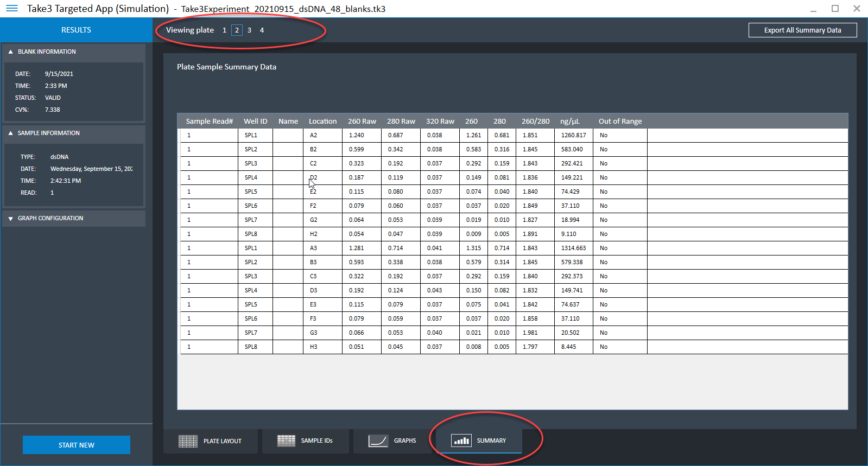Collapse the Blank Information section

click(10, 52)
